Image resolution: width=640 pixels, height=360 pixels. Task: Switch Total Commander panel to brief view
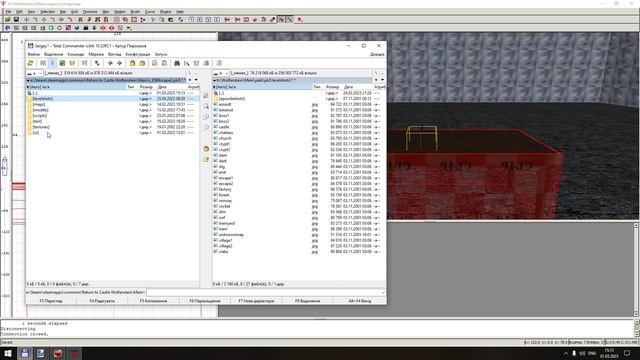coord(43,63)
